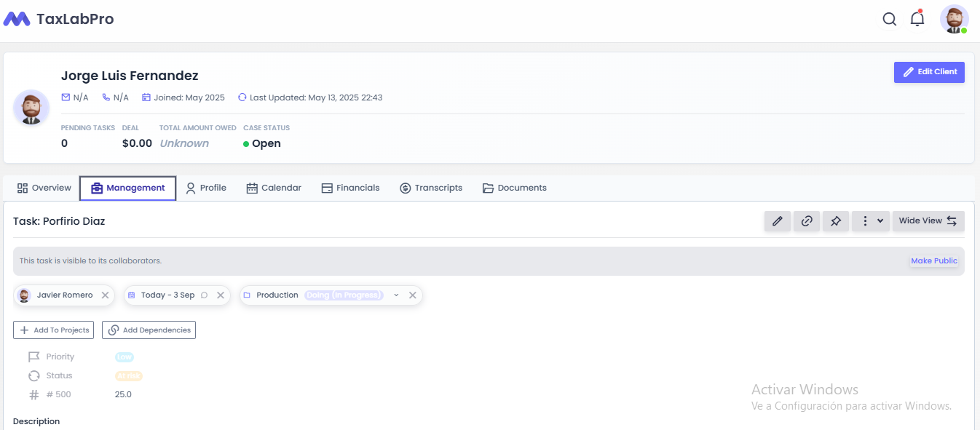Open notifications bell

[917, 20]
